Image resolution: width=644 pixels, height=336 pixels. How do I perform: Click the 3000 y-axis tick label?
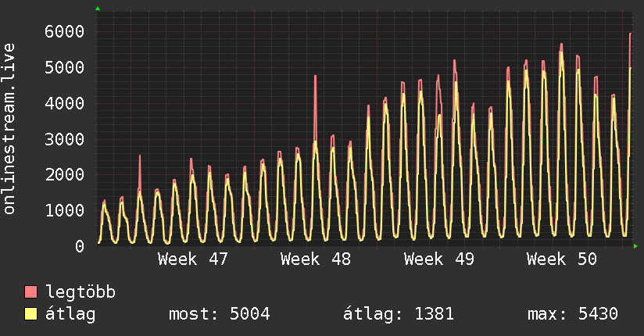(x=63, y=139)
